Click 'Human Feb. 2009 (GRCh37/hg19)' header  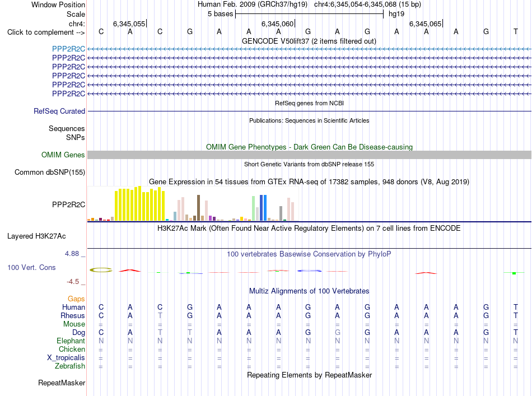[x=253, y=4]
